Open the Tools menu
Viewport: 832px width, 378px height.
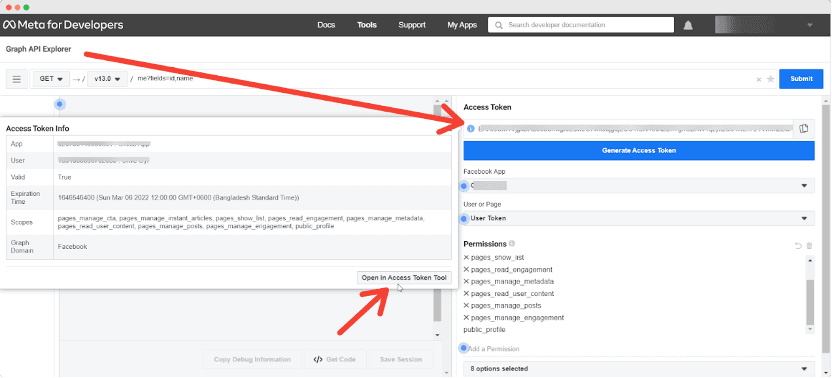367,25
